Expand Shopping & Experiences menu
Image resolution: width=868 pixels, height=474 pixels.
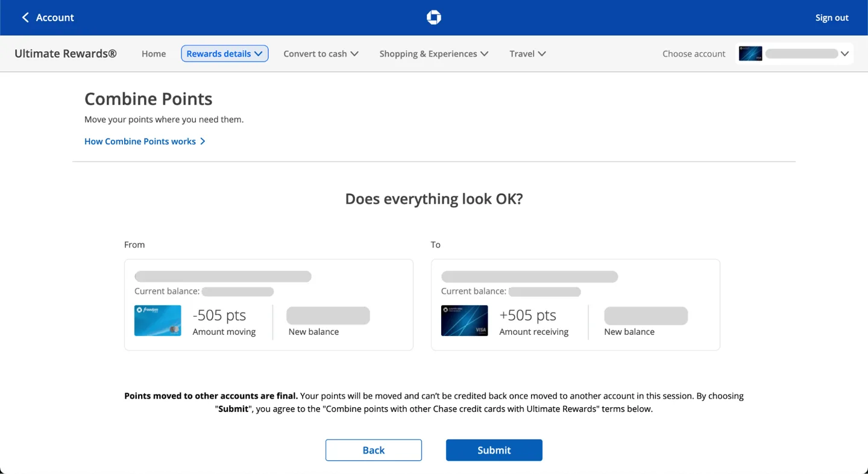pos(433,54)
